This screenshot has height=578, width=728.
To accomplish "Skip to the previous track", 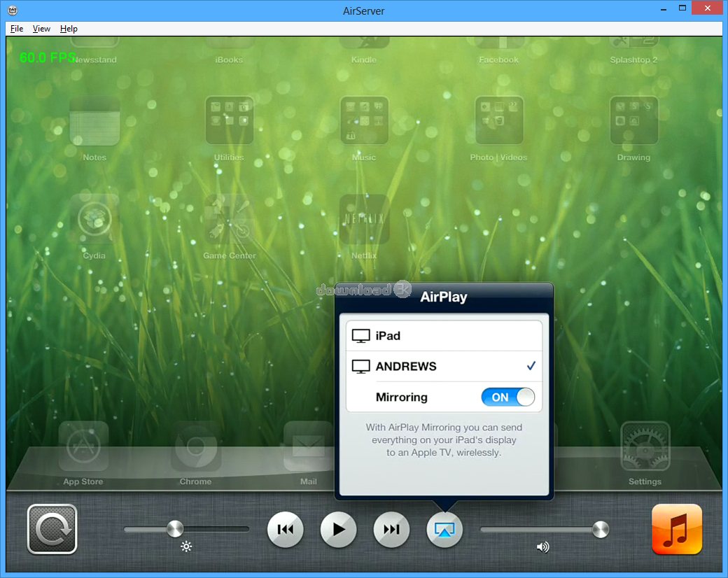I will click(285, 529).
